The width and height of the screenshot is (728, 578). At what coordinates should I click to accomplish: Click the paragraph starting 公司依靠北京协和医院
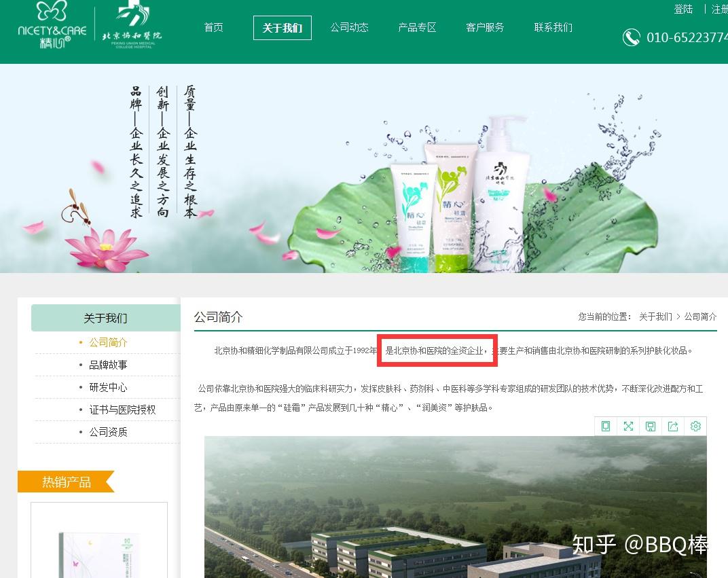tap(448, 398)
